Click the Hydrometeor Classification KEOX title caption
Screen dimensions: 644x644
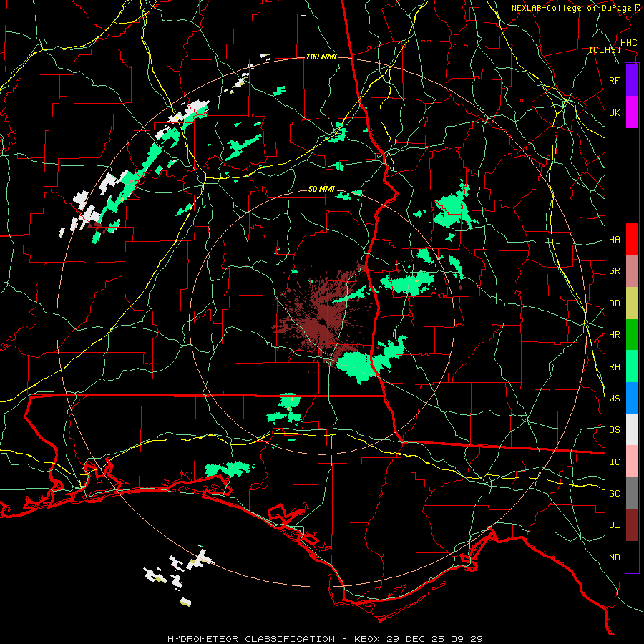coord(325,639)
